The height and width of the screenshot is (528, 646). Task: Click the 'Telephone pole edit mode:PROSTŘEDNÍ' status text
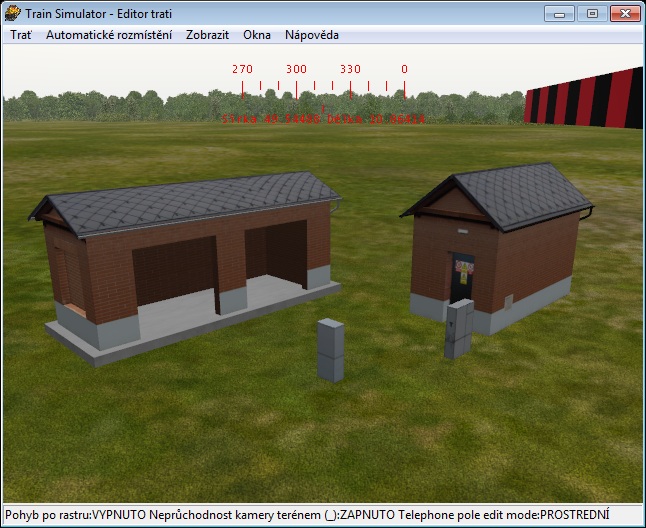click(x=503, y=515)
